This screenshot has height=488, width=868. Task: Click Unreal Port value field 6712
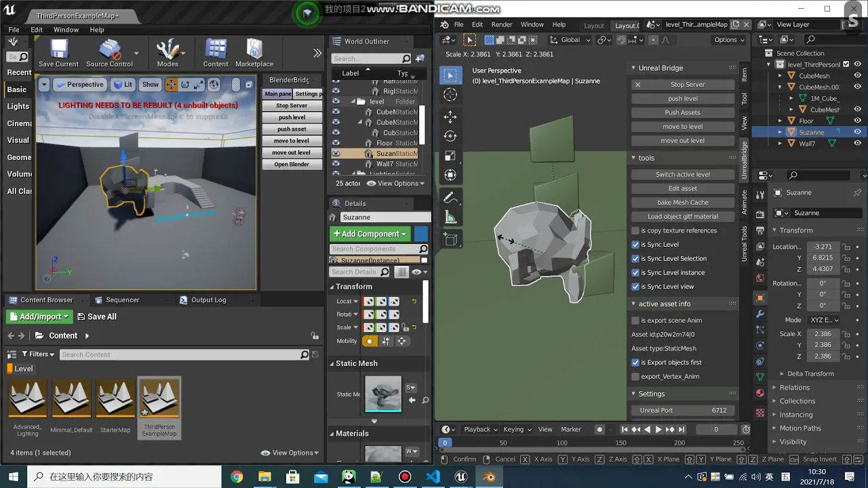[x=683, y=410]
